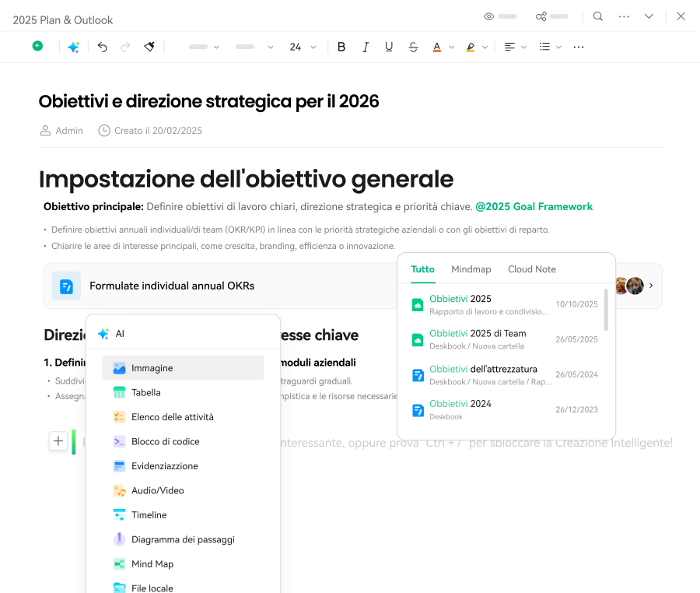Switch to the Cloud Note tab
Screen dimensions: 700x593
tap(531, 269)
